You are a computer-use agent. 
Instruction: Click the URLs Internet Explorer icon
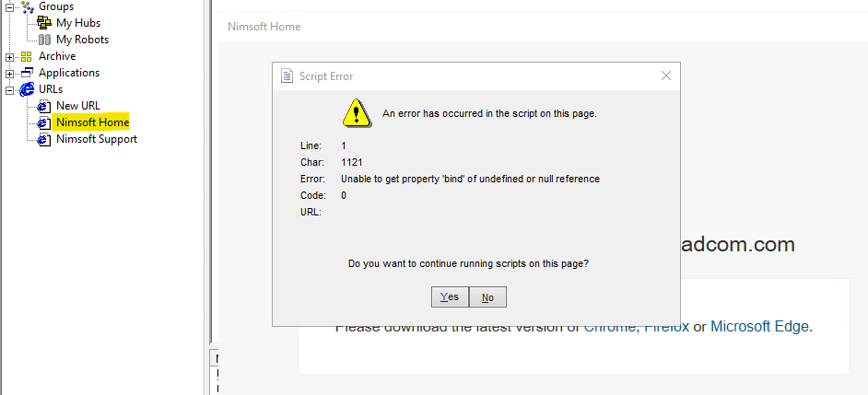coord(27,89)
